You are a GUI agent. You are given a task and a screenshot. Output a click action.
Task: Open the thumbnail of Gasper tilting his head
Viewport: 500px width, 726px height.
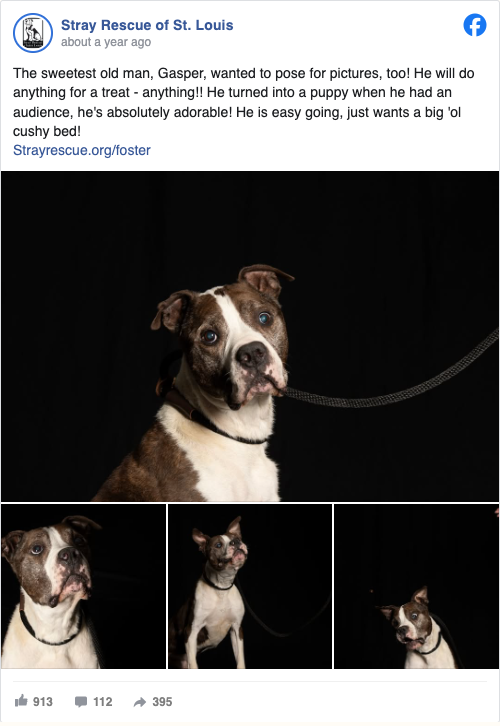pos(417,586)
